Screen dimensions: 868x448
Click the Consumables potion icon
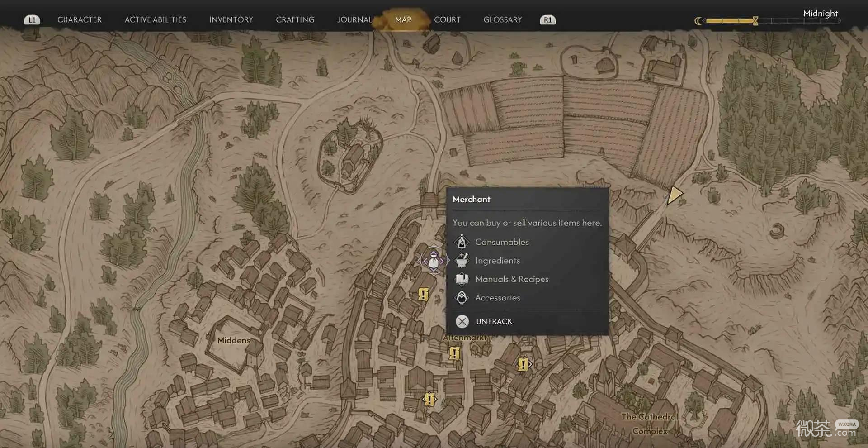tap(462, 242)
